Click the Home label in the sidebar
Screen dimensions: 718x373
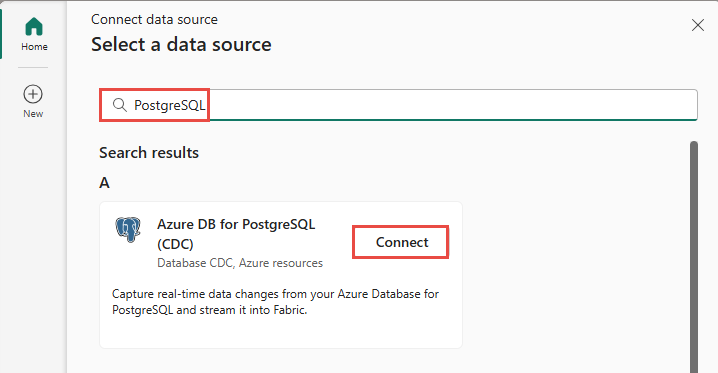(34, 47)
